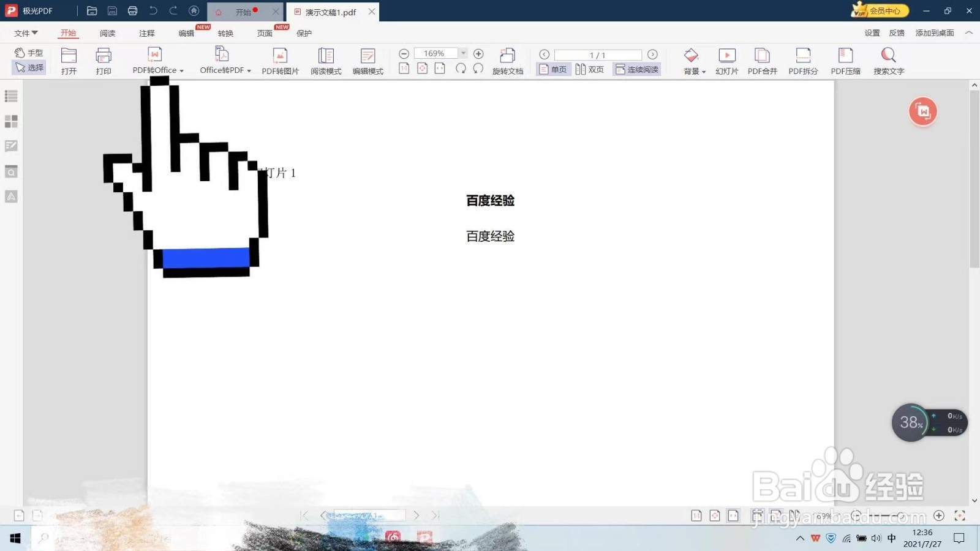Screen dimensions: 980x551
Task: Click 旋转文档 rotate document
Action: (x=508, y=61)
